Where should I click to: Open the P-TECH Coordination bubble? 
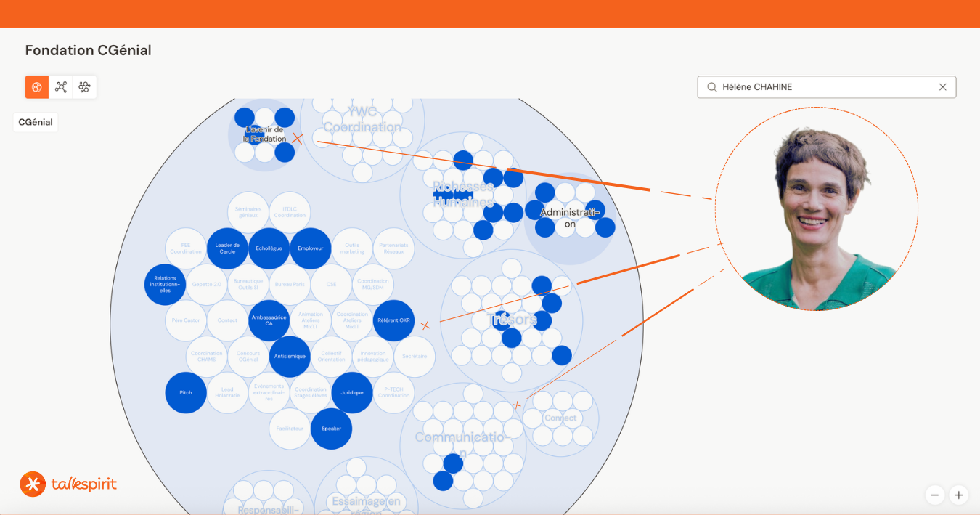click(393, 392)
